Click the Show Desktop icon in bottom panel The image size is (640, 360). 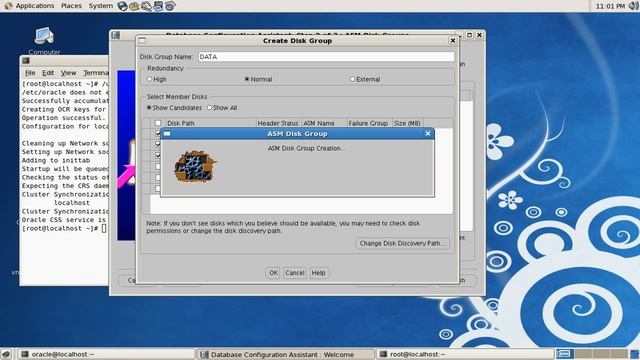[6, 354]
